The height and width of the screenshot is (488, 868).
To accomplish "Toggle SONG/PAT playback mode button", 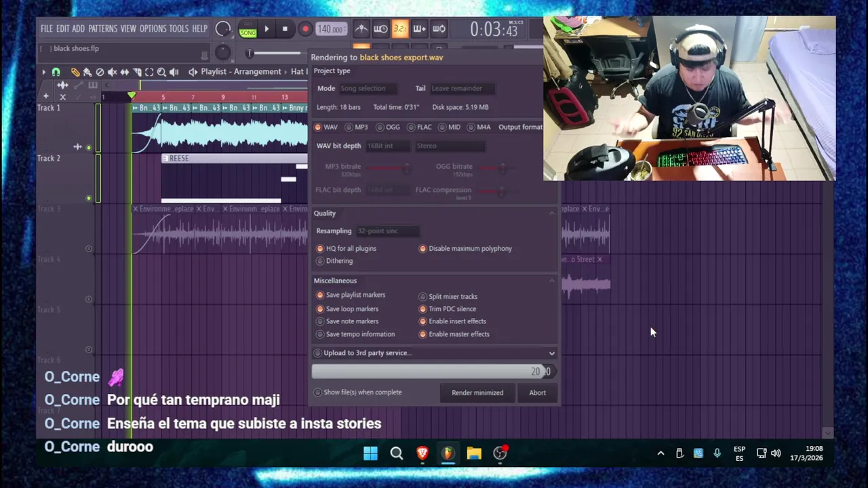I will pyautogui.click(x=248, y=29).
